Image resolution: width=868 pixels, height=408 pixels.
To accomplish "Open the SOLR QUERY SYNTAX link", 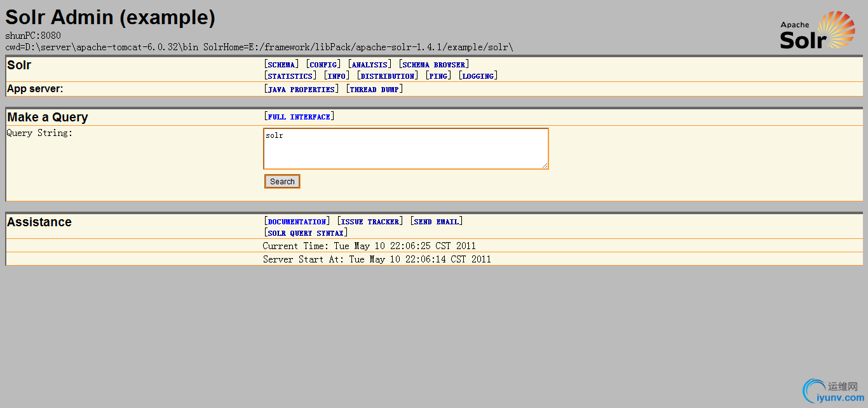I will pyautogui.click(x=306, y=233).
